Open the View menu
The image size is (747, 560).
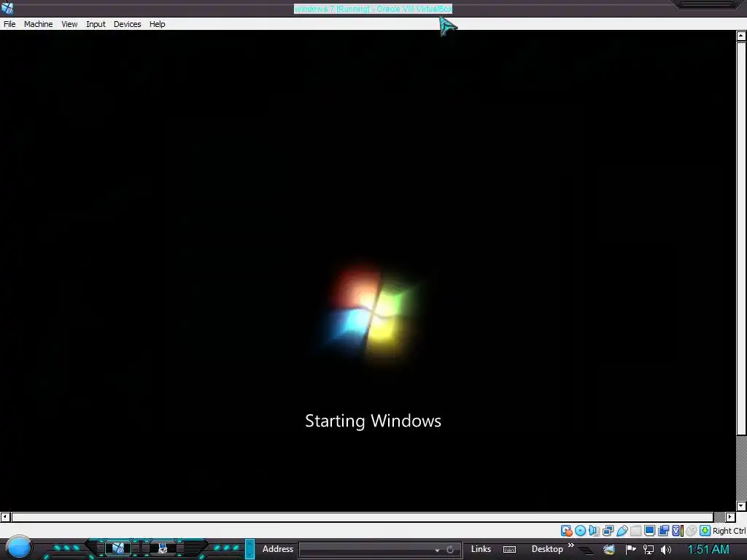[69, 24]
